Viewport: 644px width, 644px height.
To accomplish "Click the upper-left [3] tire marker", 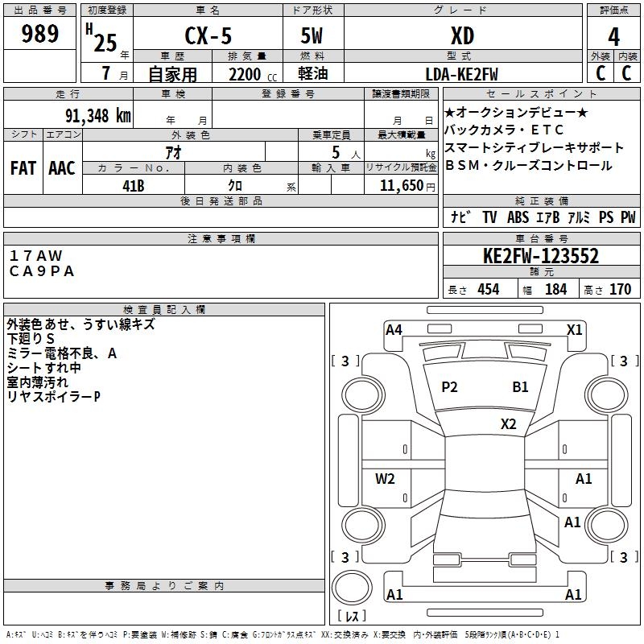I will point(345,361).
